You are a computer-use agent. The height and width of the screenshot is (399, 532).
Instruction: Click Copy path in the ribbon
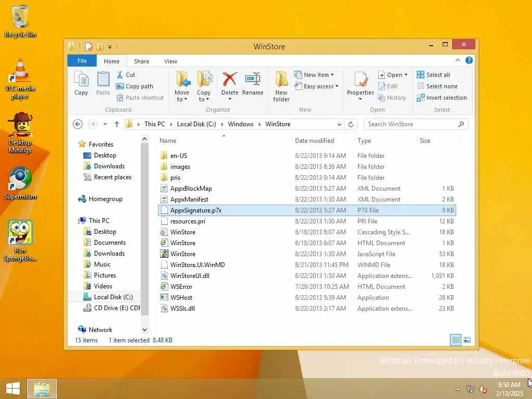click(x=135, y=86)
